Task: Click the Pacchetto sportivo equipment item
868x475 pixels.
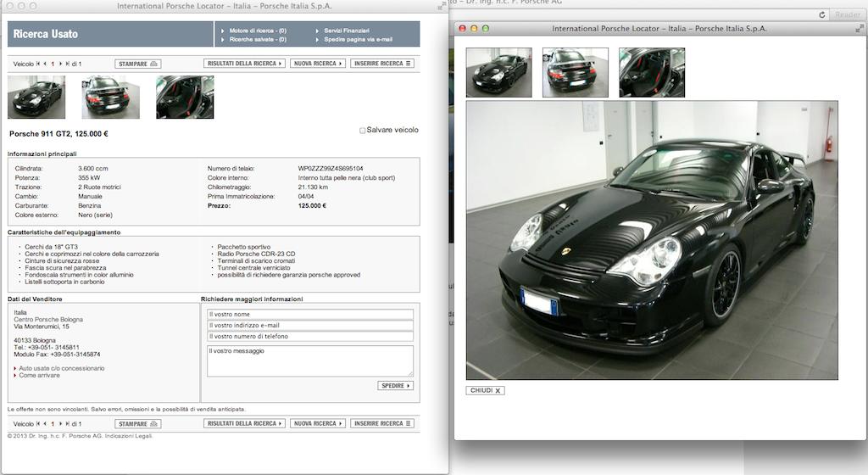Action: pos(244,247)
